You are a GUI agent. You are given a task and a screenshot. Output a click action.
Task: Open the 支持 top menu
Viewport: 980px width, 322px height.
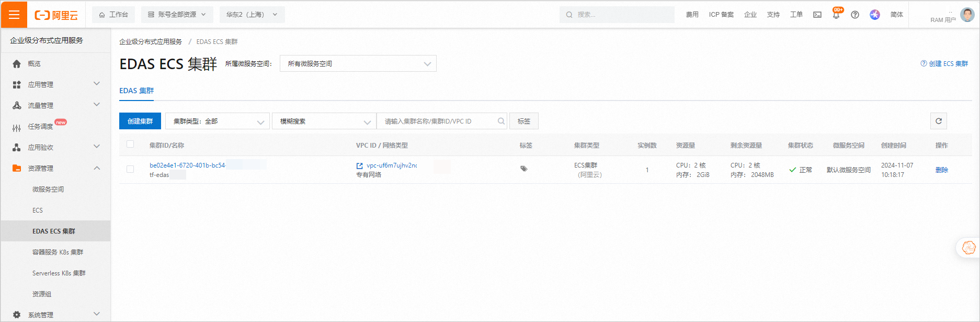[773, 15]
